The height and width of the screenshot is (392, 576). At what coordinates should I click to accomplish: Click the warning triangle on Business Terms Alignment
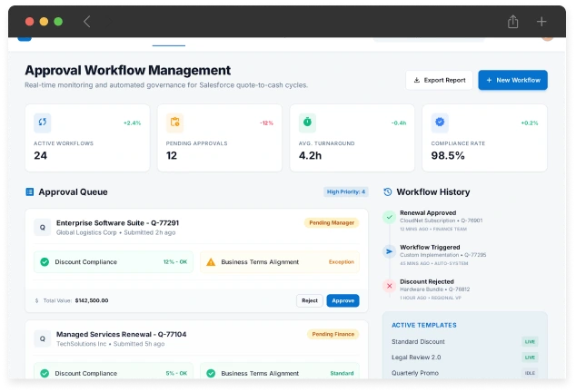pyautogui.click(x=211, y=262)
